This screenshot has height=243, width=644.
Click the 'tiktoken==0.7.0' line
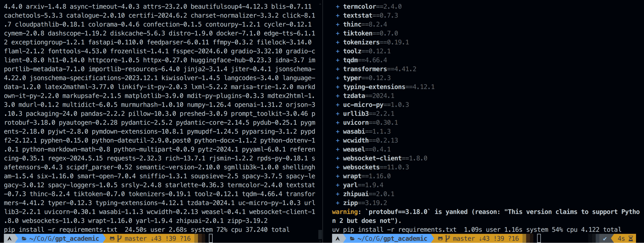click(x=367, y=33)
